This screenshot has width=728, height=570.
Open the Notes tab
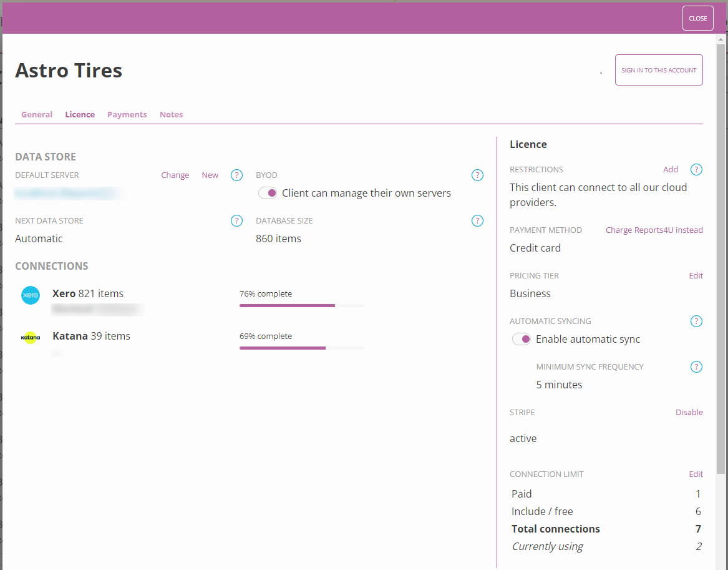(171, 114)
